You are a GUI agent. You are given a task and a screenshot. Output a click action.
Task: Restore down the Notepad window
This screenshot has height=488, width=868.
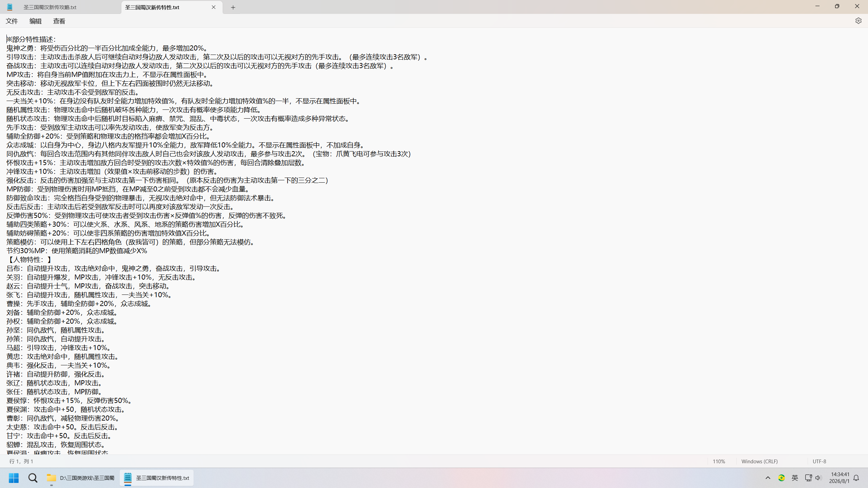[x=837, y=6]
